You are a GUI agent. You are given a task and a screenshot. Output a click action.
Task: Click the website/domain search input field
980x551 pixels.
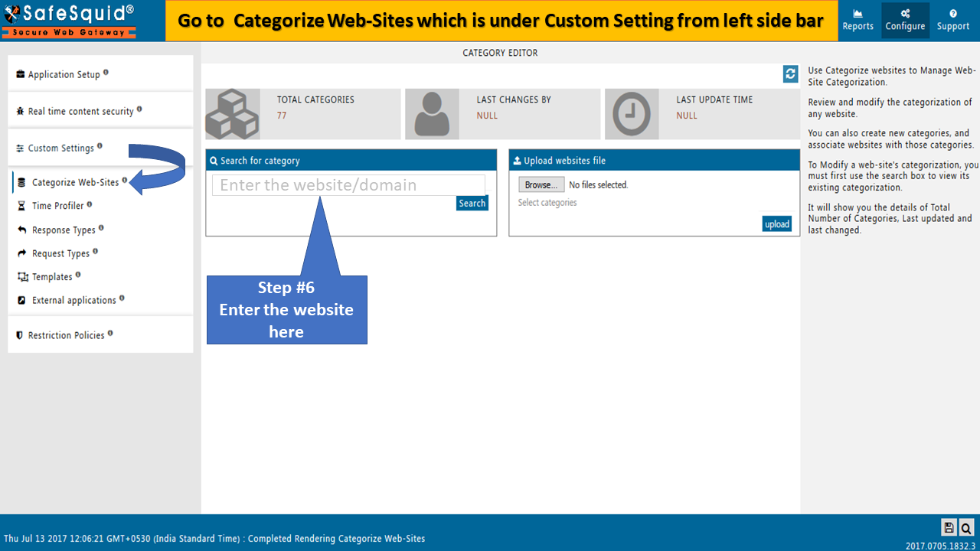coord(348,185)
